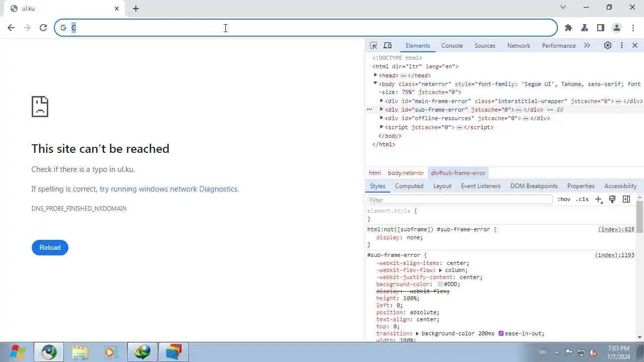Open the Accessibility pane tab
This screenshot has height=362, width=644.
coord(620,186)
